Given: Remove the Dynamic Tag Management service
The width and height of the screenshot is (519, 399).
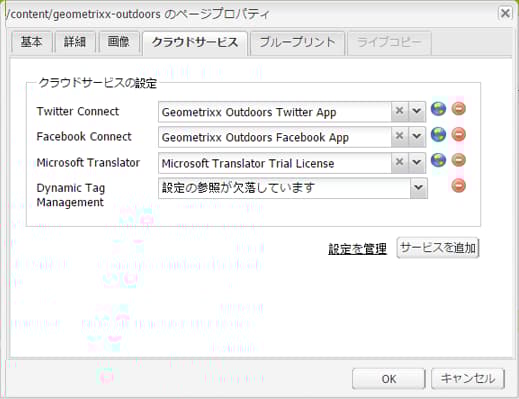Looking at the screenshot, I should [459, 186].
